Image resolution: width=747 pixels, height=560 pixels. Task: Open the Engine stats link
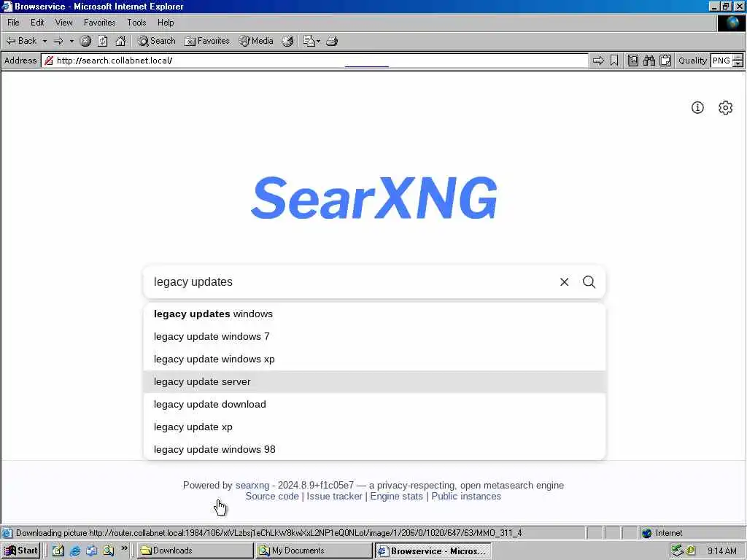(396, 496)
